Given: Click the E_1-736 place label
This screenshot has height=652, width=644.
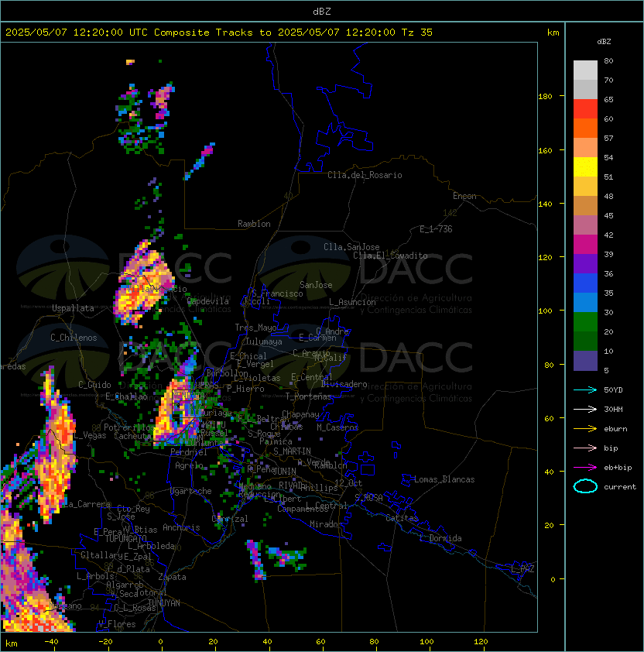Looking at the screenshot, I should click(436, 229).
